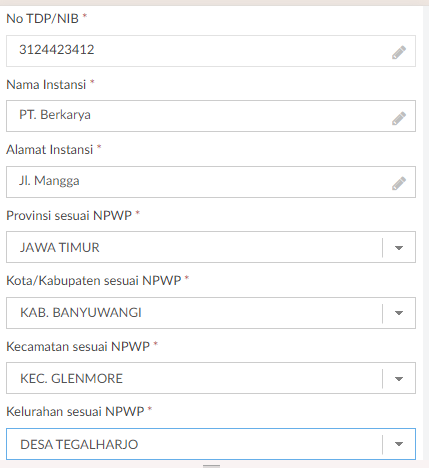Click the pencil icon in No TDP/NIB field

coord(399,52)
